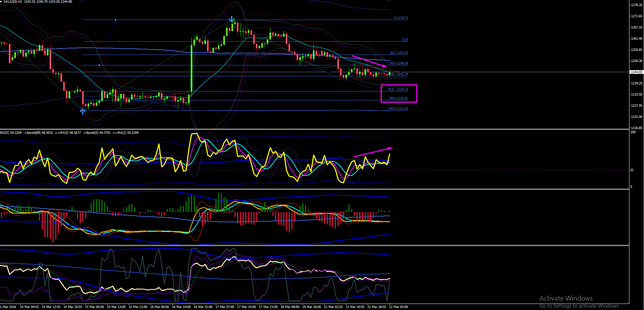This screenshot has height=310, width=644.
Task: Select the Fibonacci 38.2 label at 1253.42
Action: click(399, 53)
